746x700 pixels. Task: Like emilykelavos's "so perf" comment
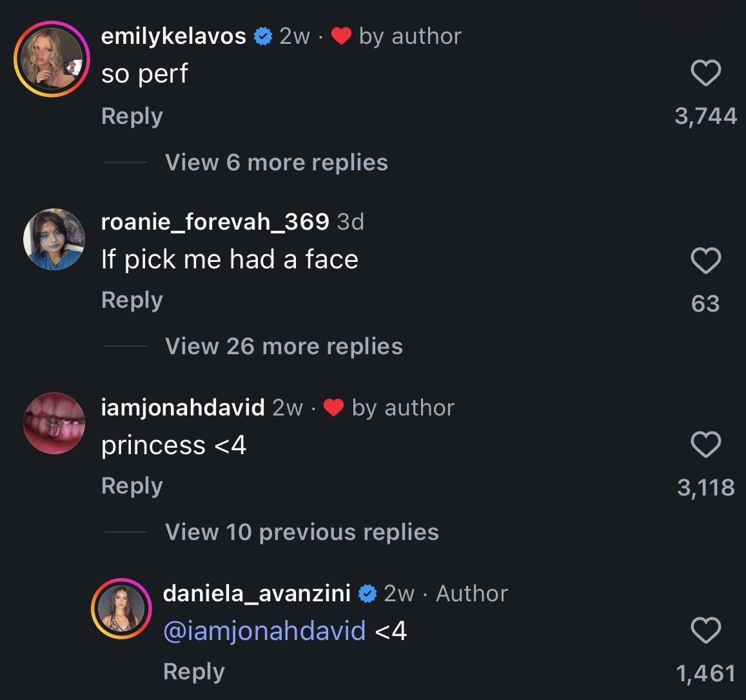(705, 73)
